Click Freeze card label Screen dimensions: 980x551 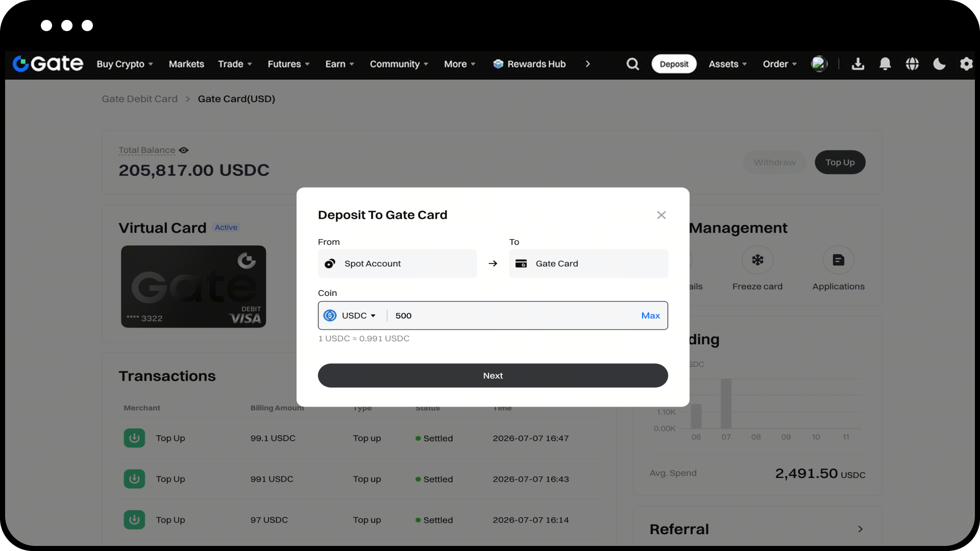click(757, 287)
